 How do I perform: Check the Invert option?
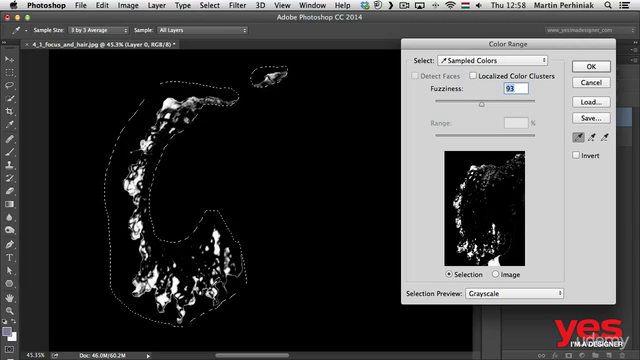tap(576, 156)
